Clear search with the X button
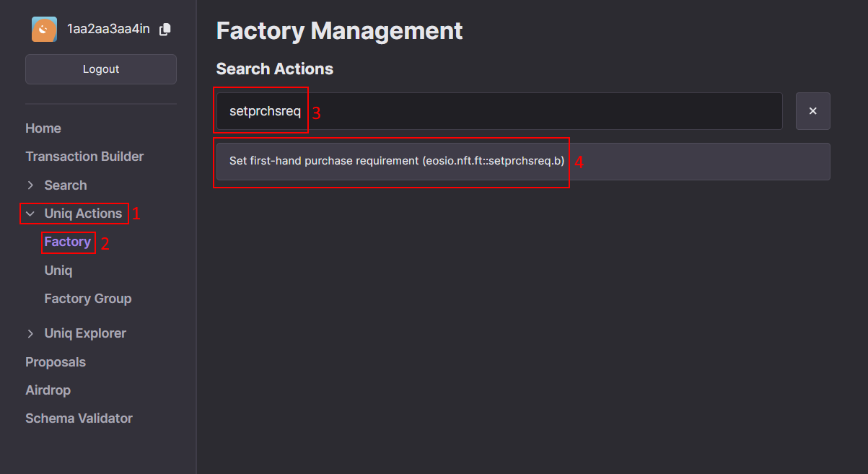Viewport: 868px width, 474px height. point(812,111)
